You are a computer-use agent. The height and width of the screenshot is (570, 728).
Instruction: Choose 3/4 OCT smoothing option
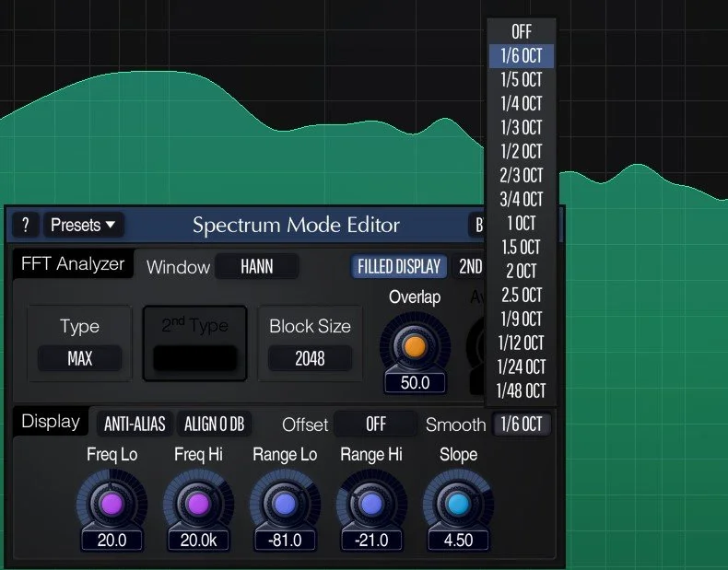522,200
